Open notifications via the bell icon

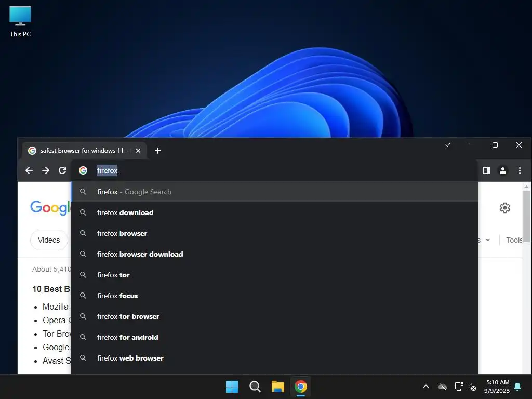518,387
